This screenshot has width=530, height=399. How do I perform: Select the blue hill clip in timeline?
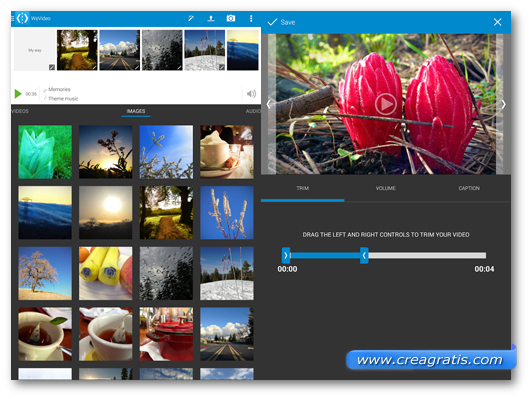tap(243, 50)
